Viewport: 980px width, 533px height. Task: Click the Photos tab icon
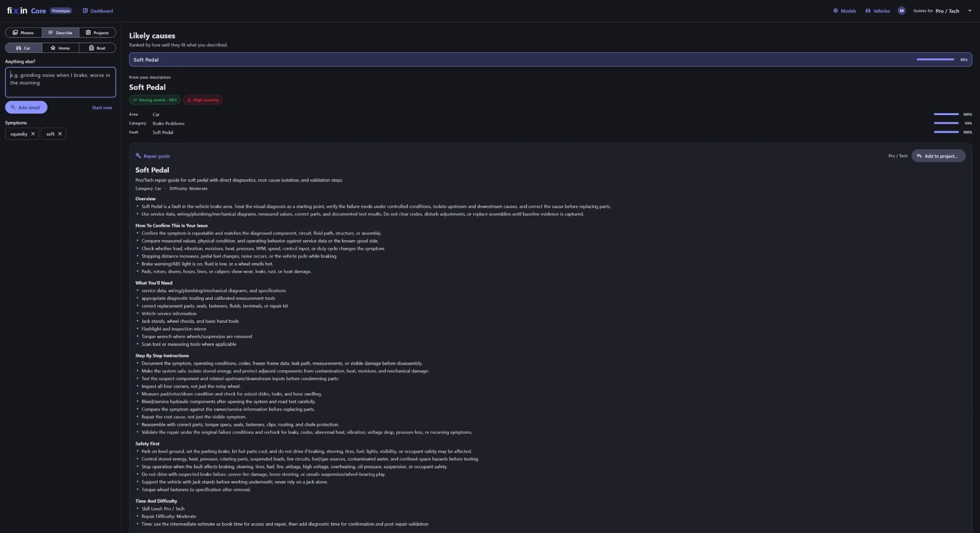tap(15, 33)
